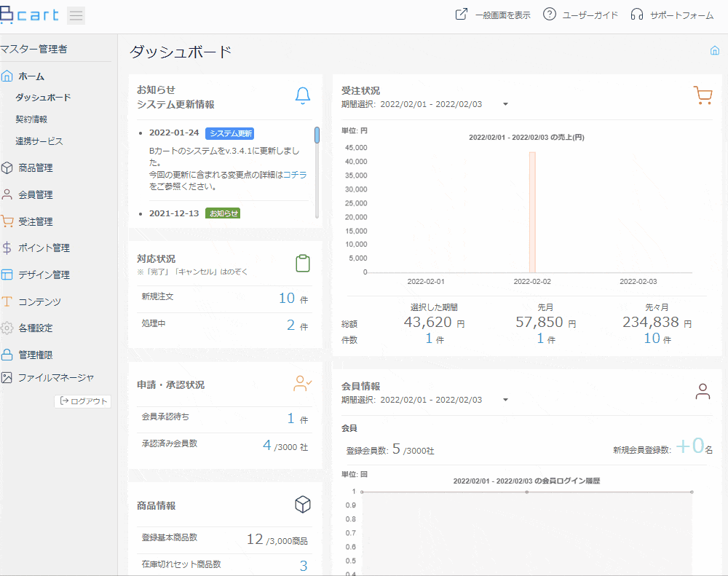
Task: Click the external-link icon beside 一般画面を表示
Action: [461, 15]
